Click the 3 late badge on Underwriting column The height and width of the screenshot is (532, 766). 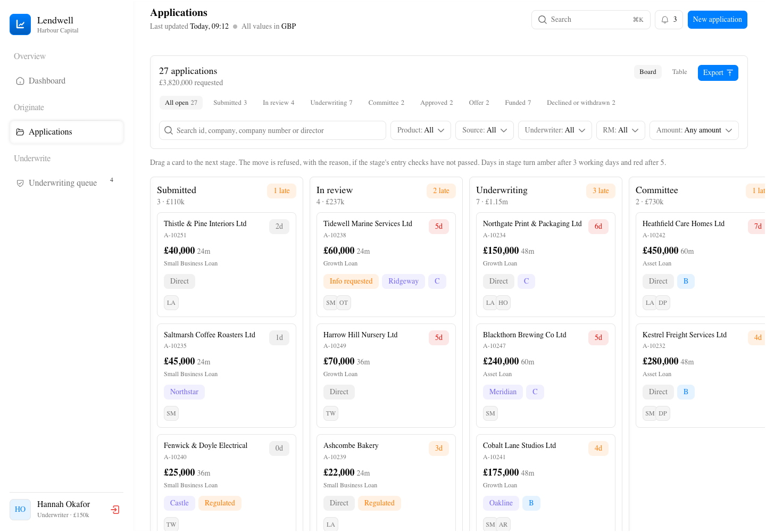coord(601,191)
